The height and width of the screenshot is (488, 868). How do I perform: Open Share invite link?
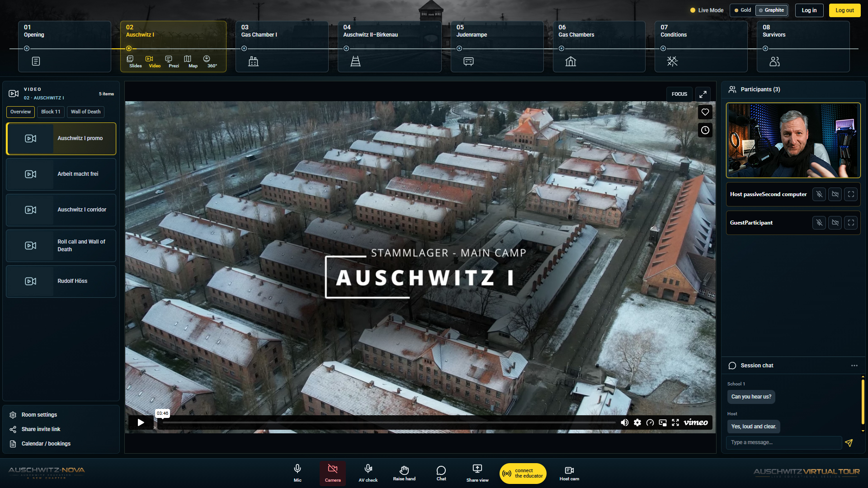tap(41, 429)
